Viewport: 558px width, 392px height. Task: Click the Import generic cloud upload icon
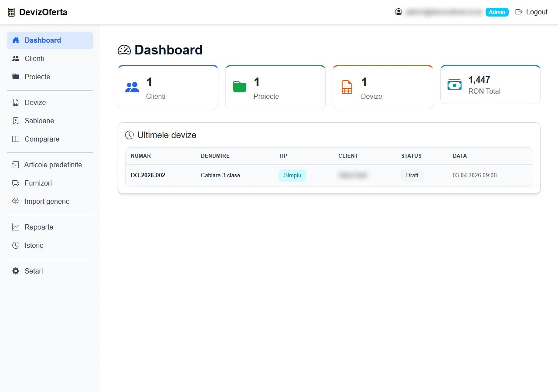coord(16,202)
